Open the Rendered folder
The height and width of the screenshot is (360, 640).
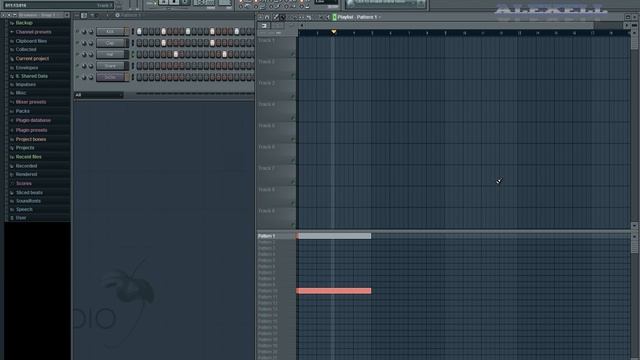coord(26,174)
